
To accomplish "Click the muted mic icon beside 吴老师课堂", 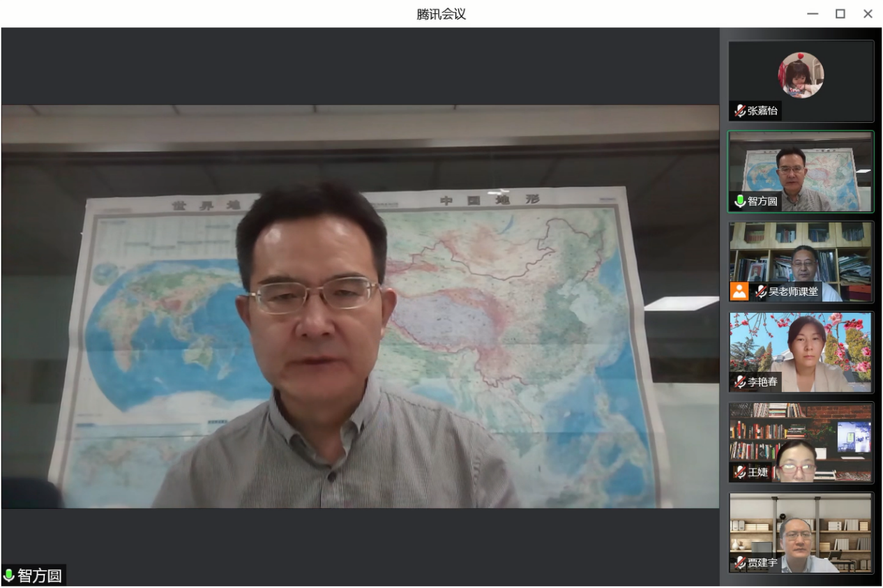I will pos(761,292).
